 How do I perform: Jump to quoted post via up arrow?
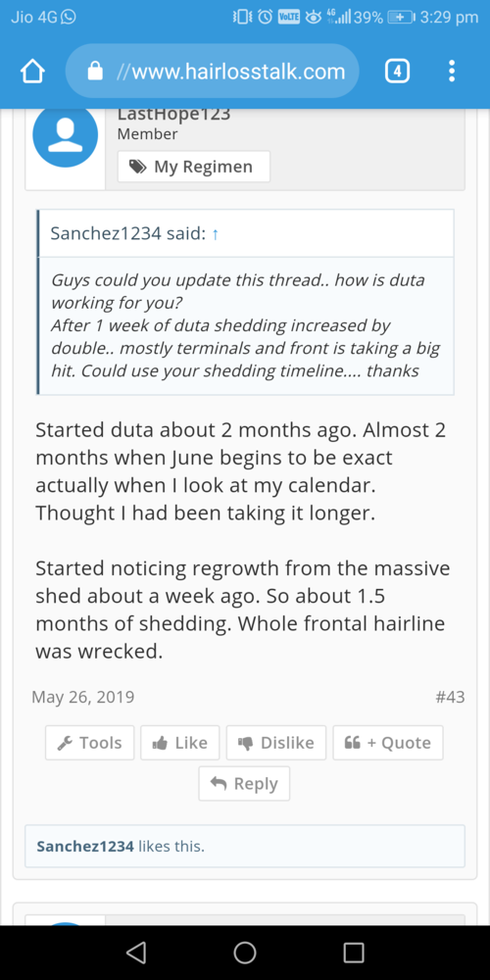pyautogui.click(x=215, y=234)
